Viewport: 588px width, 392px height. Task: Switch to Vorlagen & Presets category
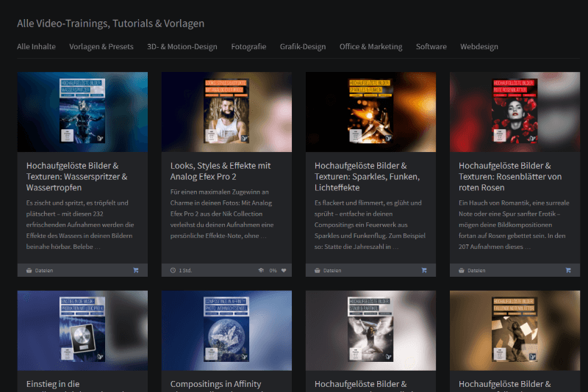[101, 47]
